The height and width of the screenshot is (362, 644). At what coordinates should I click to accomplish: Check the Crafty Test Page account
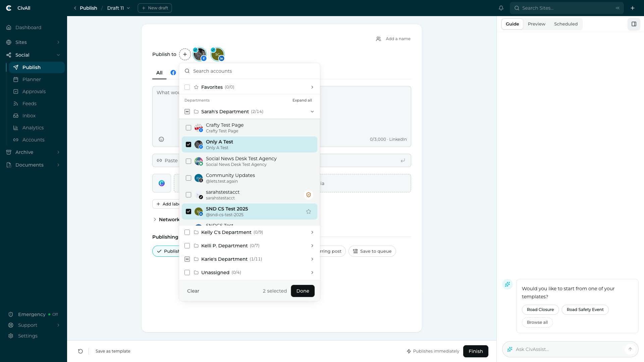coord(189,128)
